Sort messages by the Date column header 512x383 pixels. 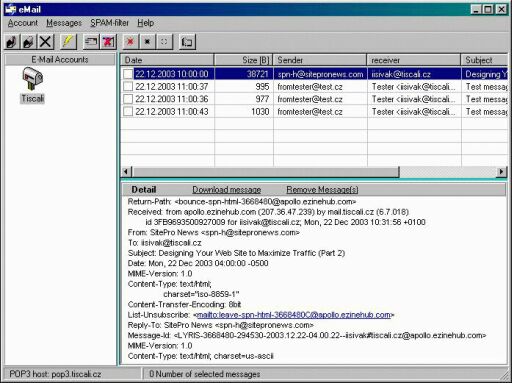(x=167, y=60)
